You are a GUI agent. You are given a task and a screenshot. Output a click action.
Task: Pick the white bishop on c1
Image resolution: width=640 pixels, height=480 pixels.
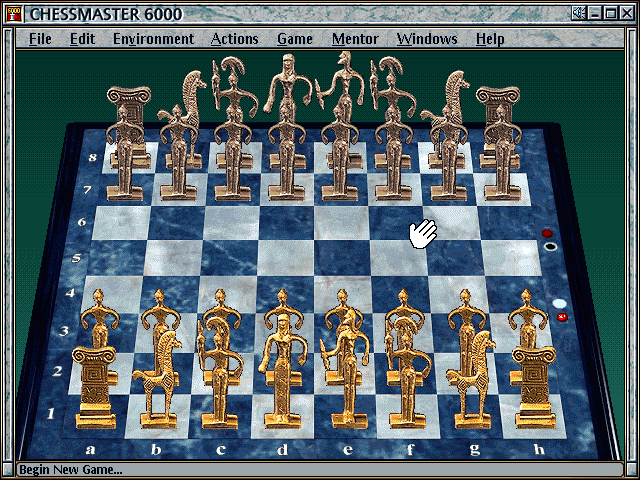[x=220, y=373]
